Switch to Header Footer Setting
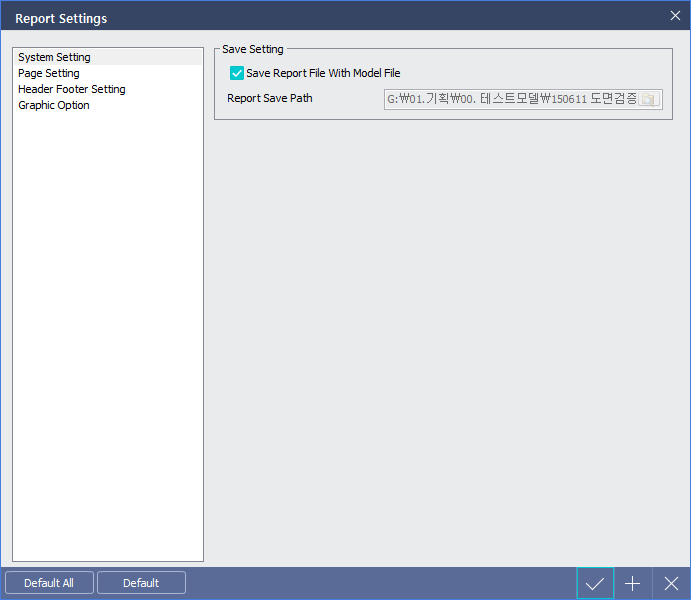Viewport: 691px width, 600px height. (x=72, y=89)
